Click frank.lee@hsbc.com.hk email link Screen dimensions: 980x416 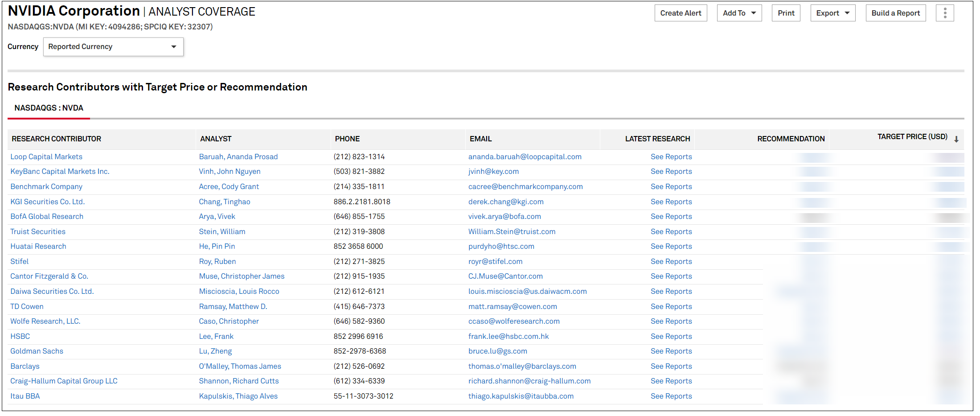point(508,337)
